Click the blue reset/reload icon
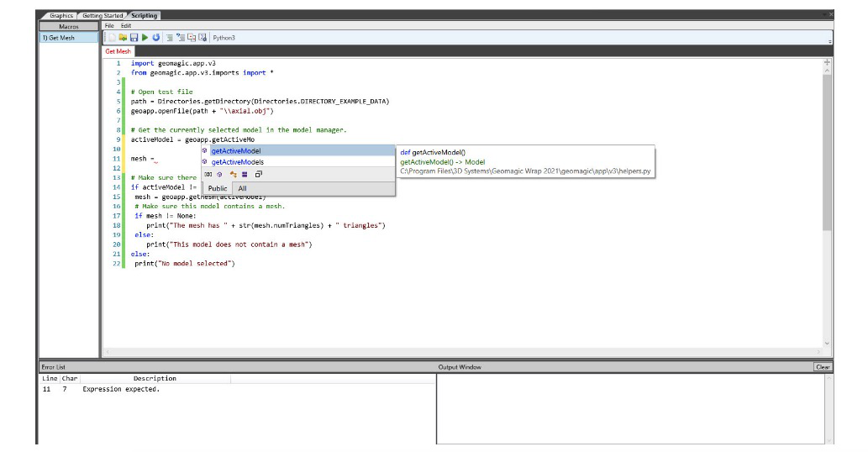 (156, 38)
